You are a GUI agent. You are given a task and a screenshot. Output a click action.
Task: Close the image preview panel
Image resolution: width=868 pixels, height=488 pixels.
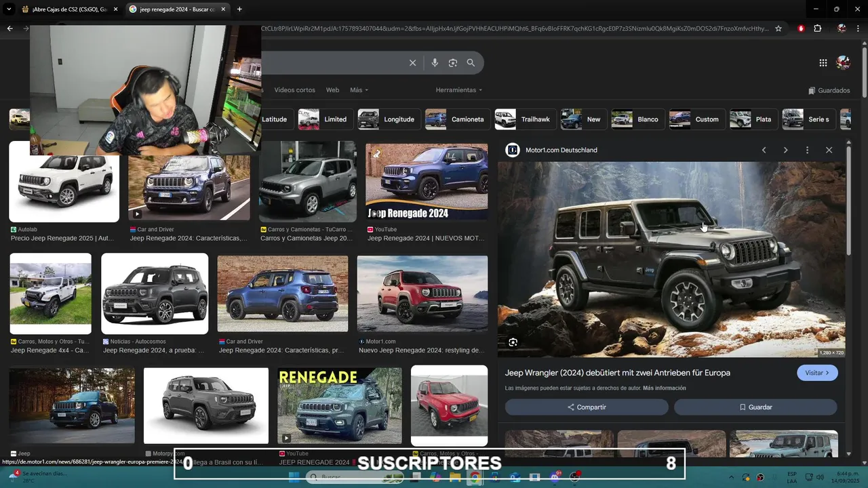click(829, 150)
